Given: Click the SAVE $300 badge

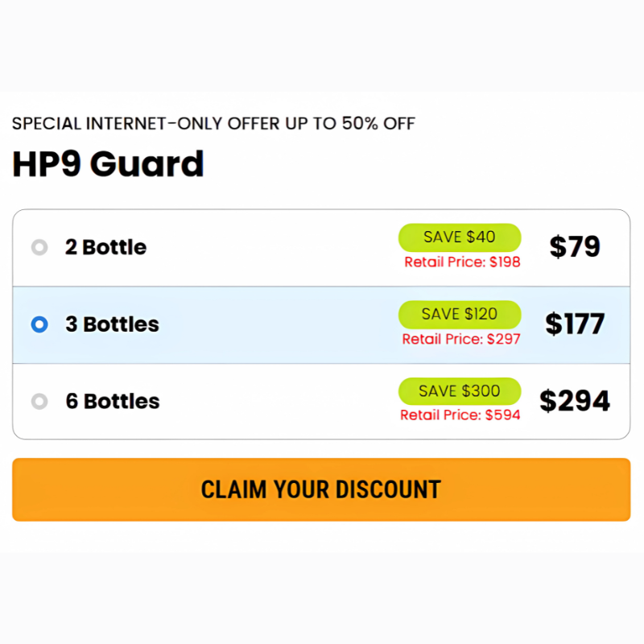Looking at the screenshot, I should pyautogui.click(x=460, y=391).
